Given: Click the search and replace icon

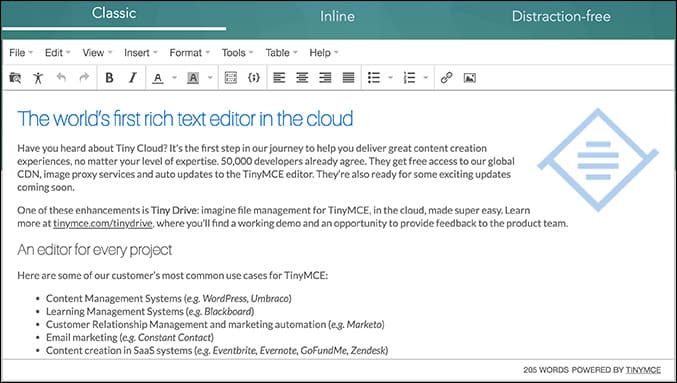Looking at the screenshot, I should pyautogui.click(x=15, y=78).
